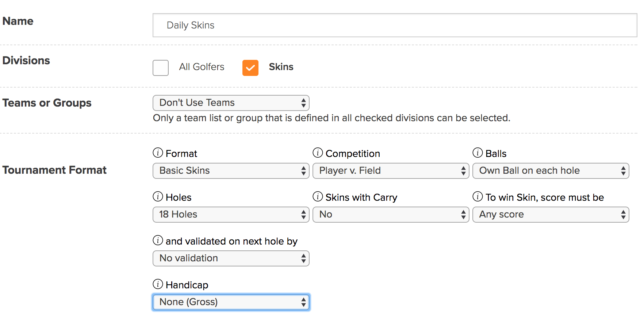Click the info icon beside Format

click(158, 153)
